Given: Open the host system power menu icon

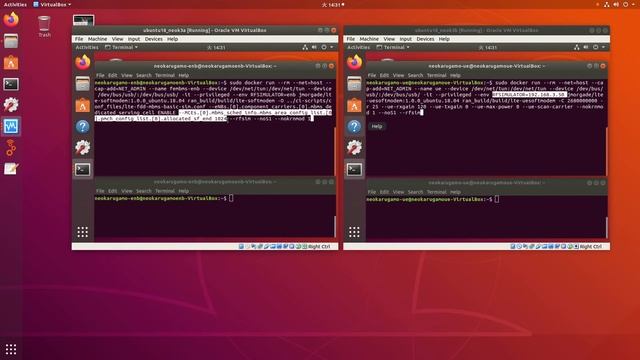Looking at the screenshot, I should pos(625,4).
